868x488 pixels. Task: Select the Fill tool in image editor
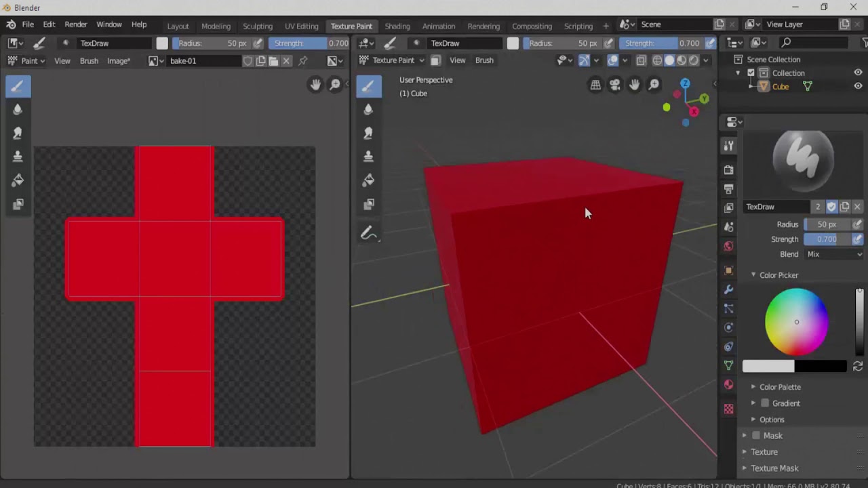pos(18,180)
